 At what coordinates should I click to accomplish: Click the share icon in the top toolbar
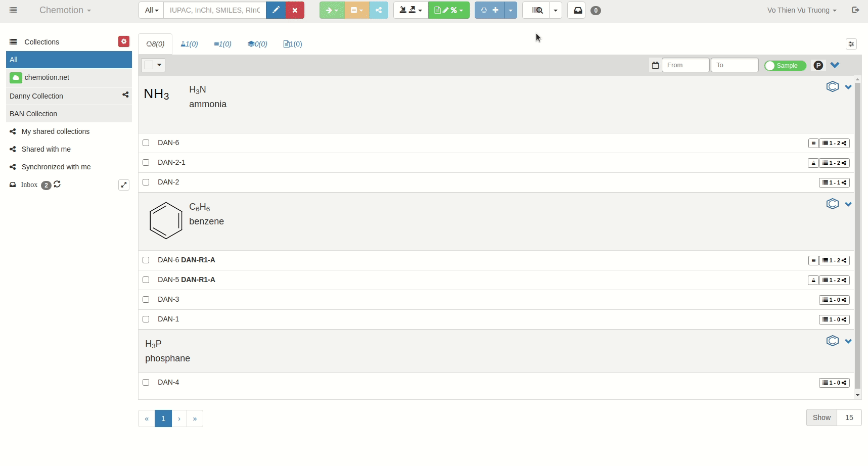(379, 10)
